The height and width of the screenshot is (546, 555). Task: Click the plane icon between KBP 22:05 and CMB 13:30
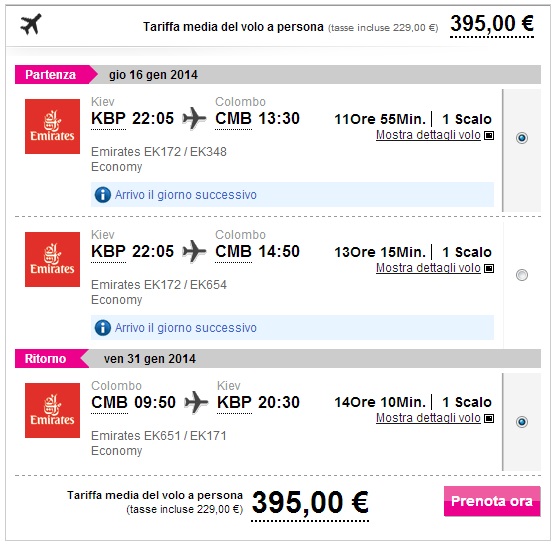pos(194,118)
